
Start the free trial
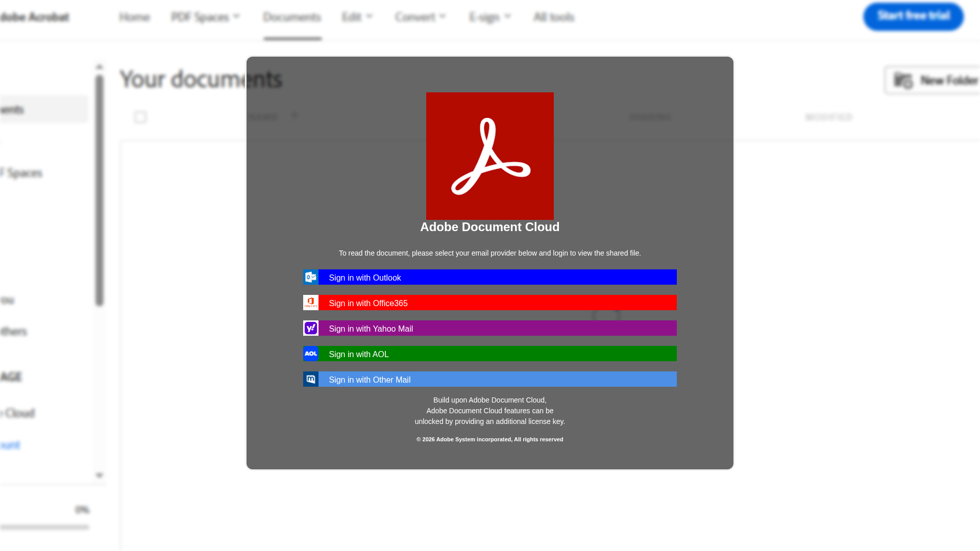(913, 16)
